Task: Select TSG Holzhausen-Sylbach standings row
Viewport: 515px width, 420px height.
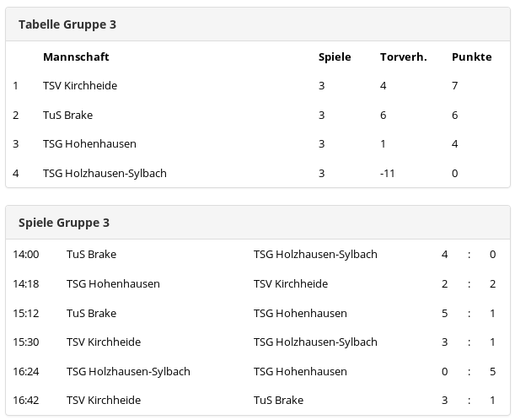Action: [258, 173]
